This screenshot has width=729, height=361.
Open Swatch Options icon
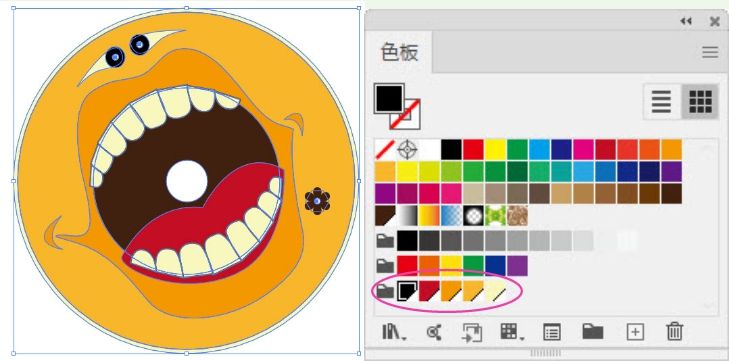[551, 333]
